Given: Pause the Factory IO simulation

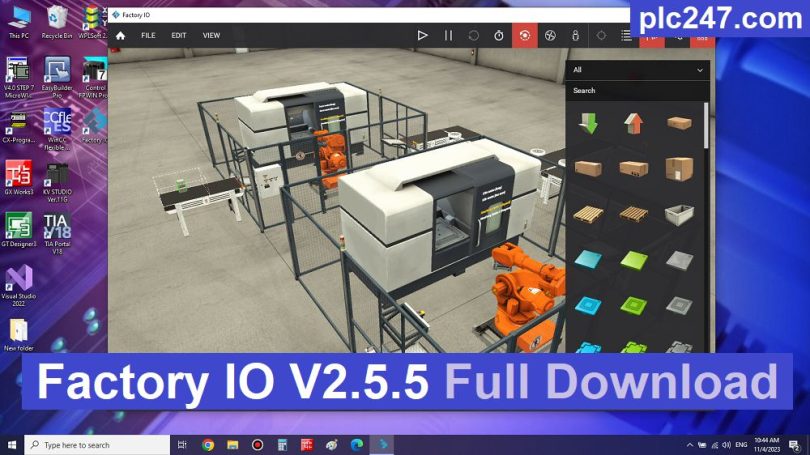Looking at the screenshot, I should tap(448, 36).
